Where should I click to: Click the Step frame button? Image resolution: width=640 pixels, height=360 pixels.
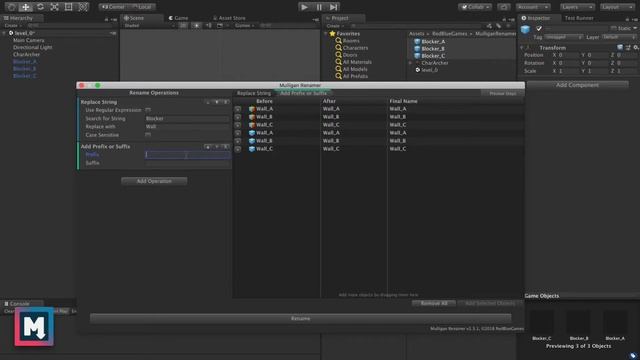(333, 7)
